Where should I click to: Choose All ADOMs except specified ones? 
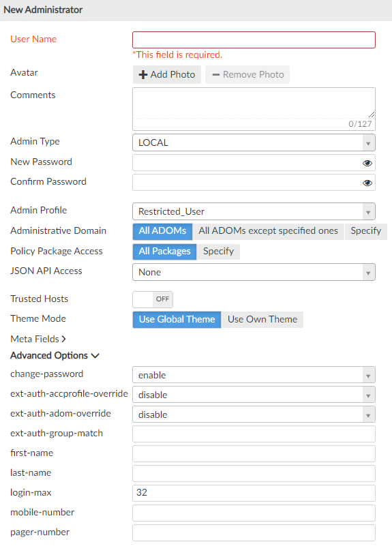268,231
